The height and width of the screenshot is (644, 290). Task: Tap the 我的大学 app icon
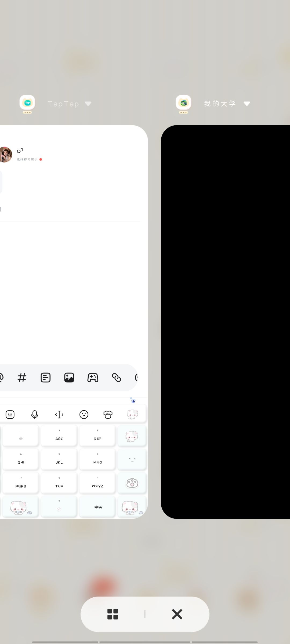coord(184,103)
